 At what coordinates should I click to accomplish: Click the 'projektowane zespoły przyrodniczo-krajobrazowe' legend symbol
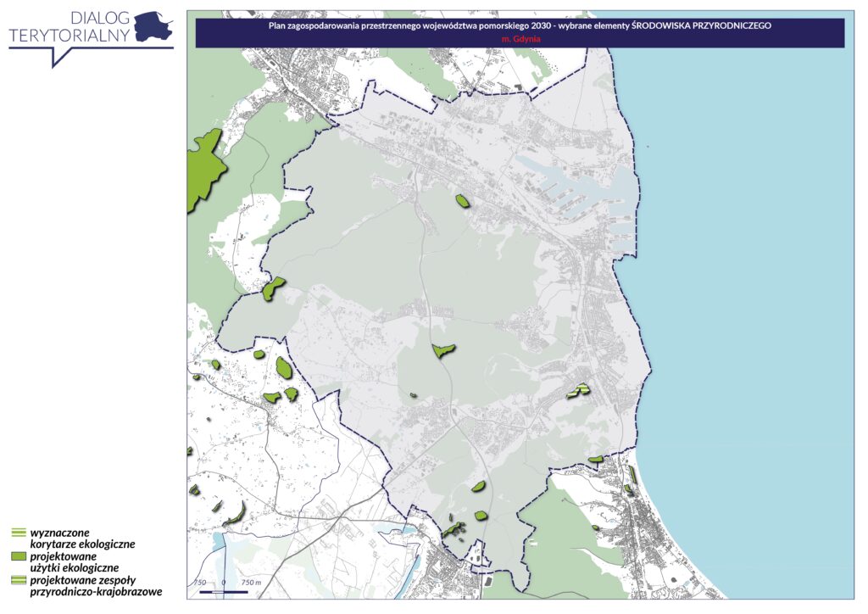pos(19,580)
